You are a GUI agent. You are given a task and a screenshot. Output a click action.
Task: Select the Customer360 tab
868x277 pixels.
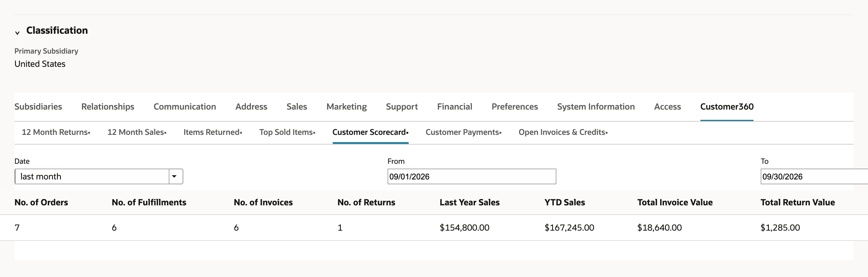coord(727,107)
